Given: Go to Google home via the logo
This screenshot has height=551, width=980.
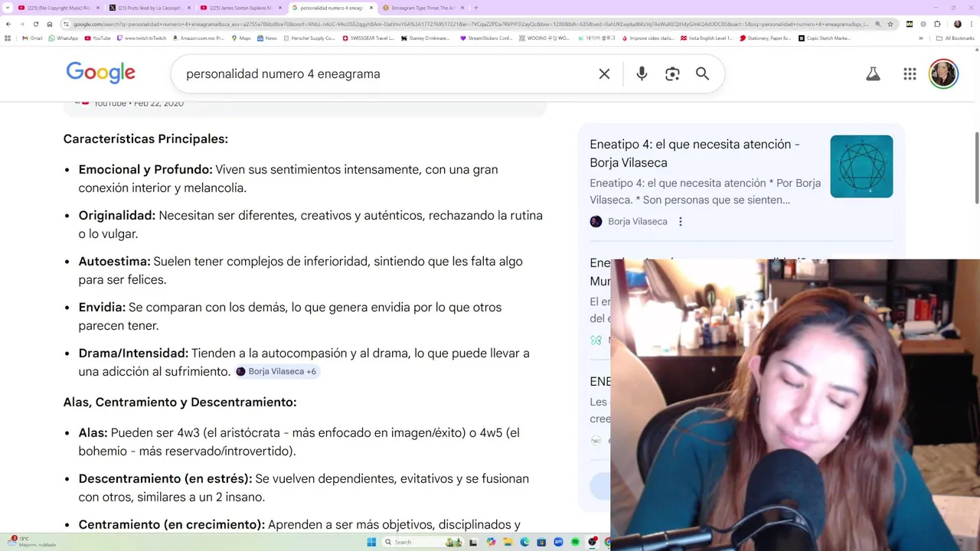Looking at the screenshot, I should pos(100,73).
